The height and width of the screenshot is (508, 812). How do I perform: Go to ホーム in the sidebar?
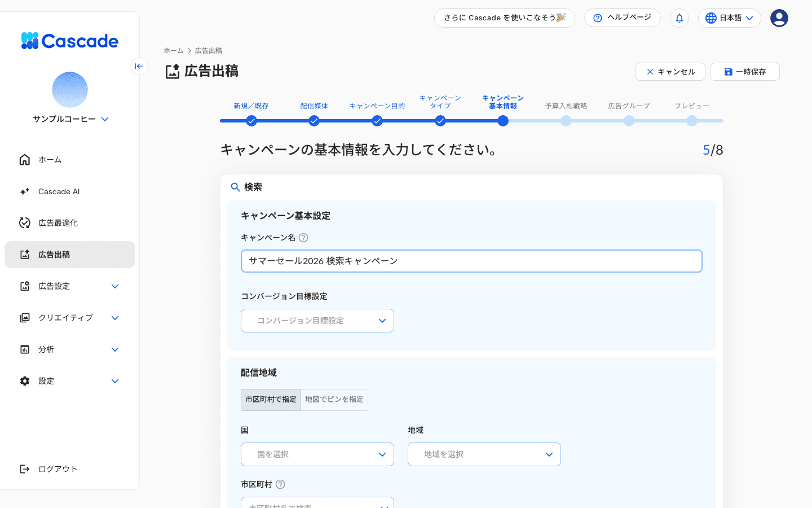click(x=70, y=160)
